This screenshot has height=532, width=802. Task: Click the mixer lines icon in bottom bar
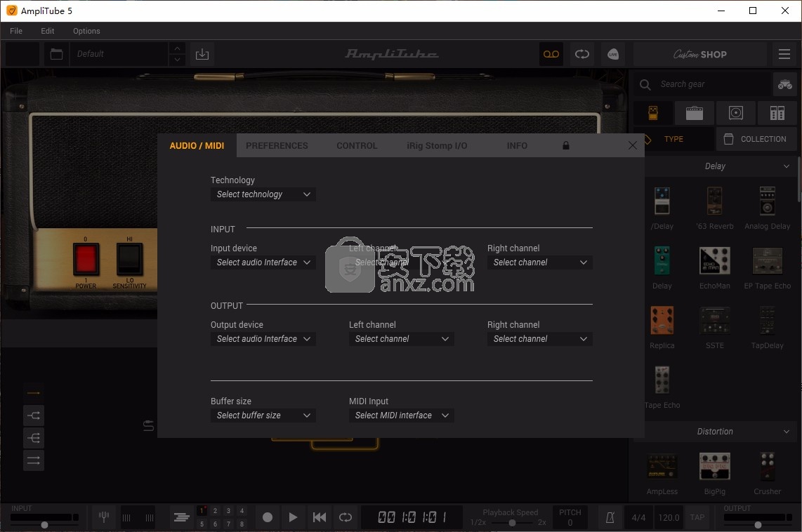[181, 518]
